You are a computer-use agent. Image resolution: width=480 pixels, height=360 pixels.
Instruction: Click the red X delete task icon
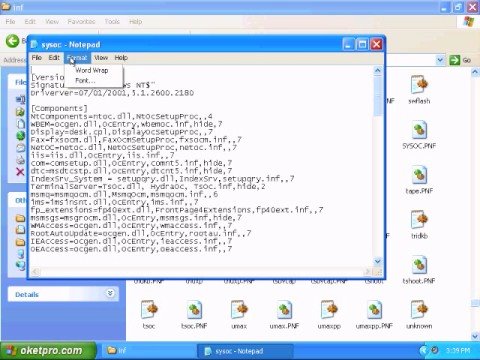(x=20, y=172)
